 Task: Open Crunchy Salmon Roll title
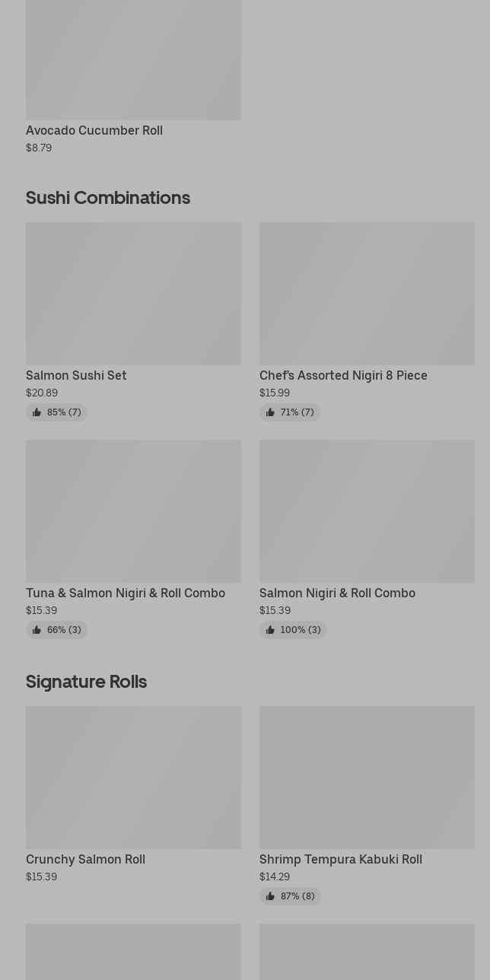85,859
